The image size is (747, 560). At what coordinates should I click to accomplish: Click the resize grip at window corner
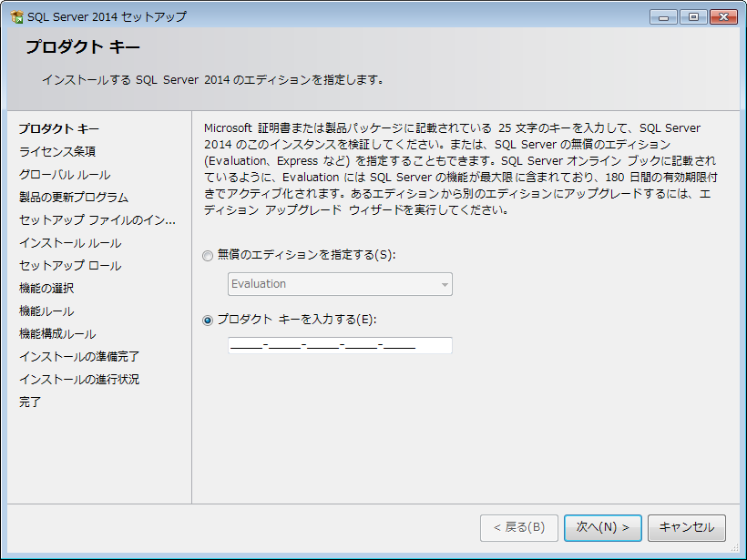coord(735,548)
